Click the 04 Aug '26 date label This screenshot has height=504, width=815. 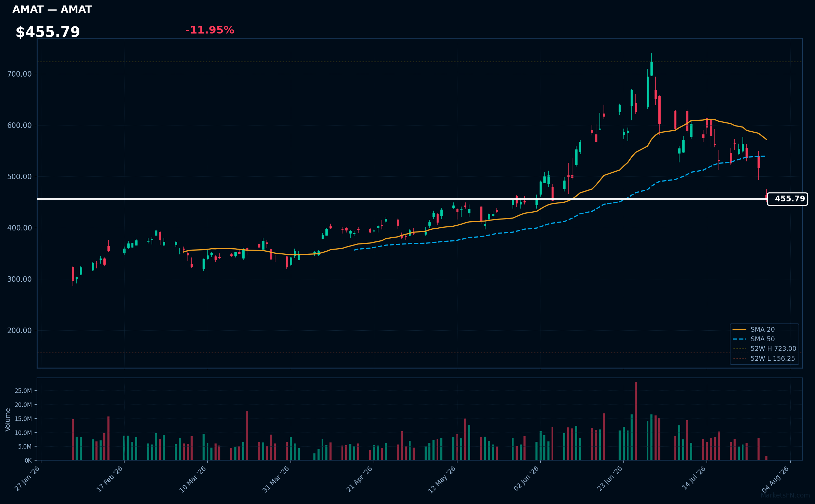pyautogui.click(x=776, y=479)
